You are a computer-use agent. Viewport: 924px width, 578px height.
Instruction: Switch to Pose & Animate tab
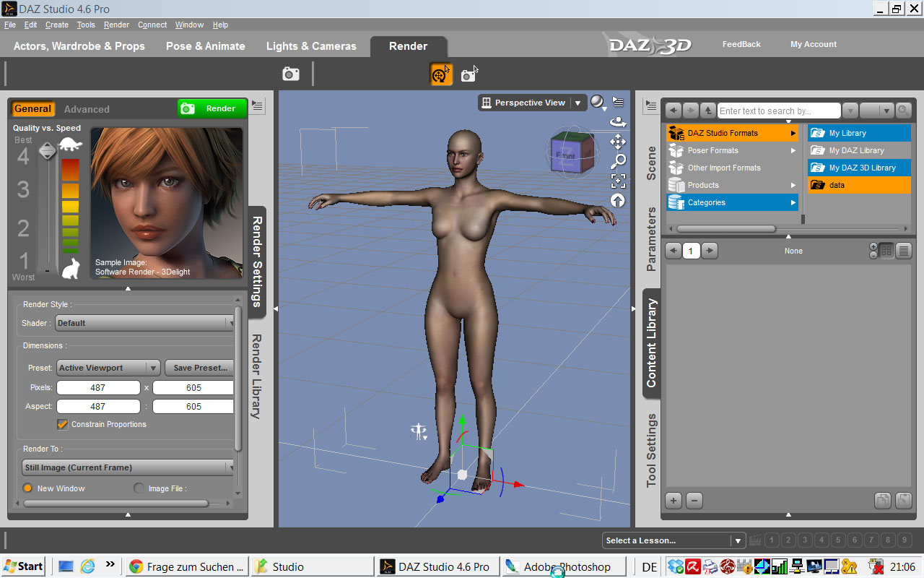pos(206,46)
